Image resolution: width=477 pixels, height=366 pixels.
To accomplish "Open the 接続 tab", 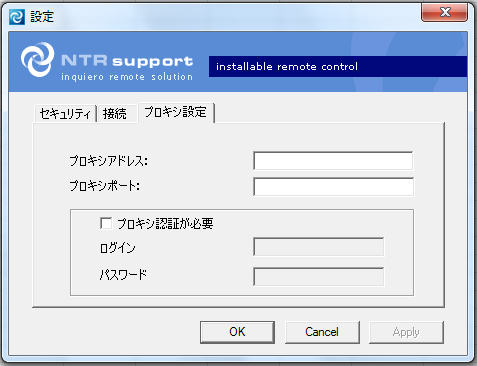I will pyautogui.click(x=114, y=114).
